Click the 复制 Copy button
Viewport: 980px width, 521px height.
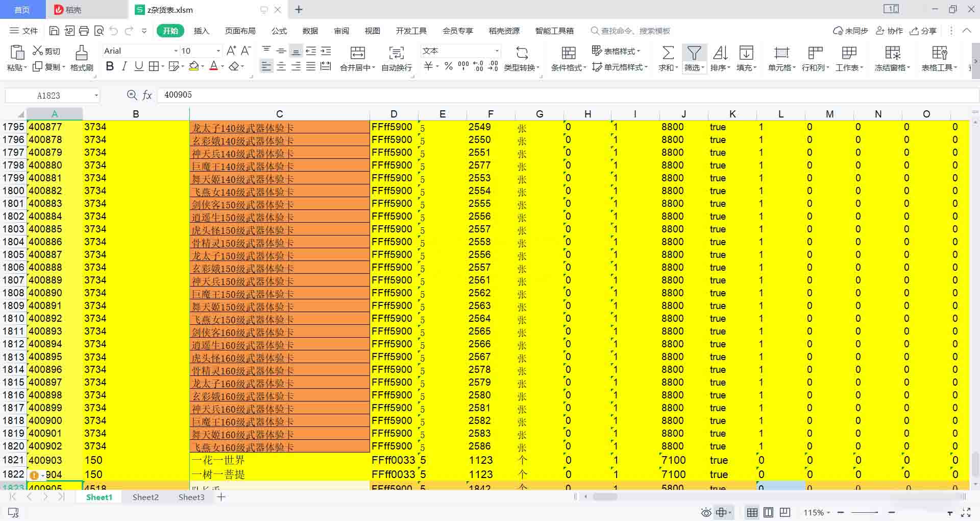point(49,67)
